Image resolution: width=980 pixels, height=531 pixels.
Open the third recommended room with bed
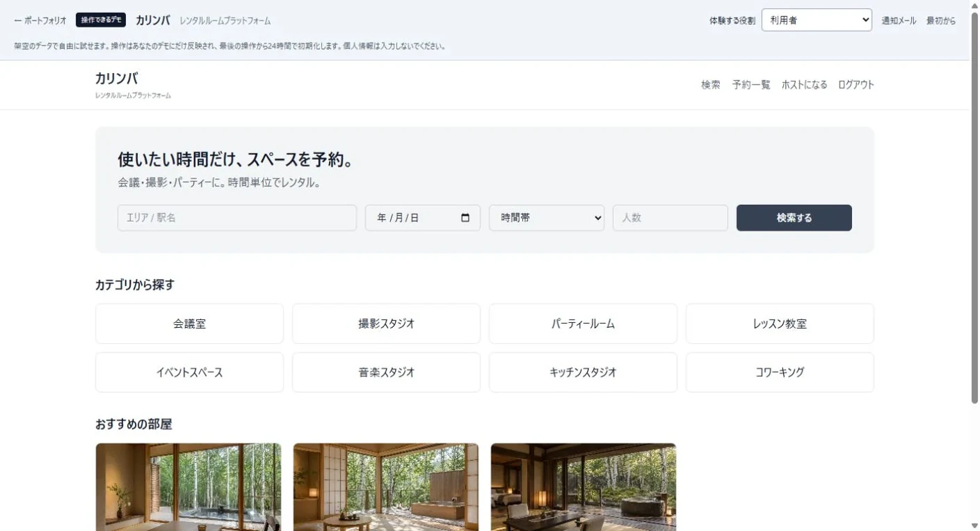point(584,487)
